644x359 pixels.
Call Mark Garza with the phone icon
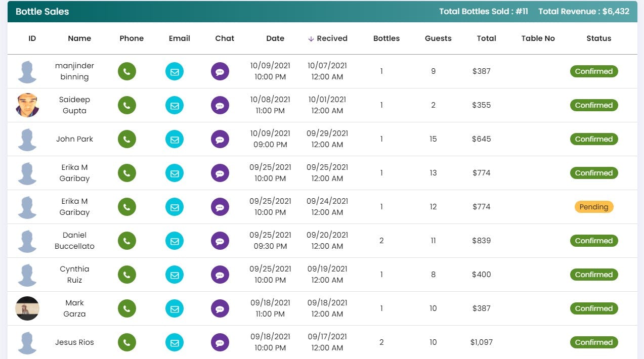[126, 308]
